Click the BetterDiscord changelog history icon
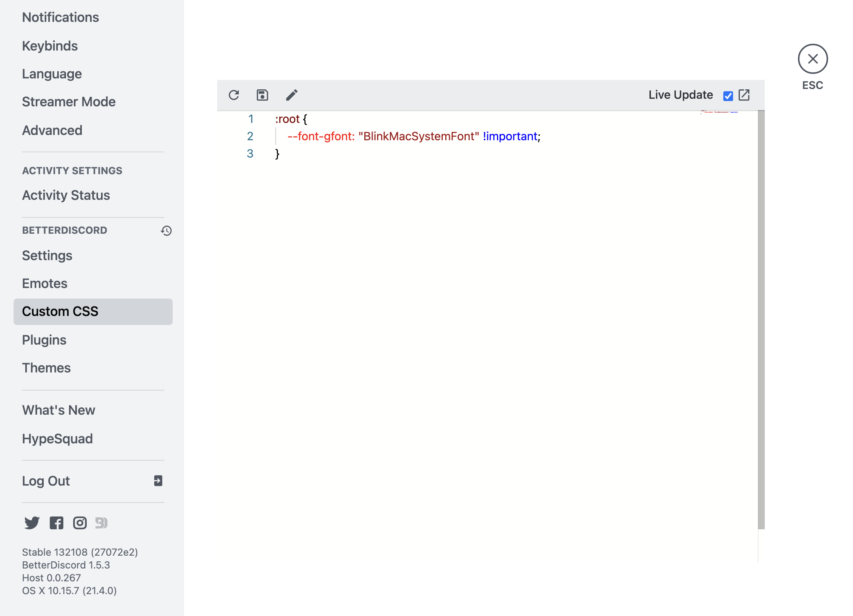The image size is (853, 616). pos(166,231)
